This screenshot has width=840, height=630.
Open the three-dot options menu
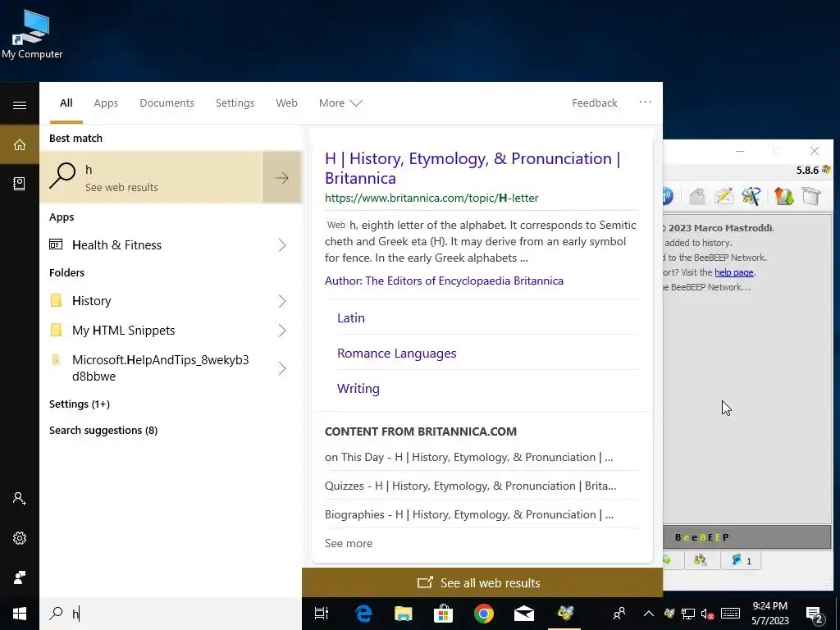pos(646,102)
